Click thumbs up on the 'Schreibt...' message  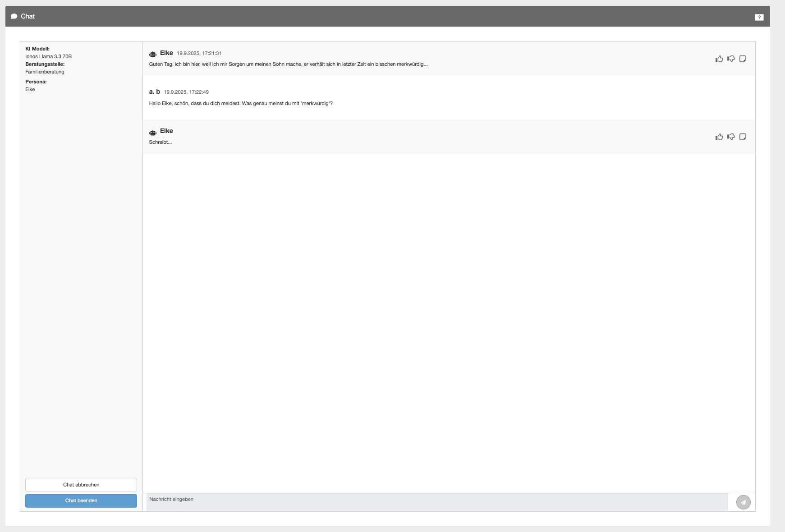click(x=719, y=137)
